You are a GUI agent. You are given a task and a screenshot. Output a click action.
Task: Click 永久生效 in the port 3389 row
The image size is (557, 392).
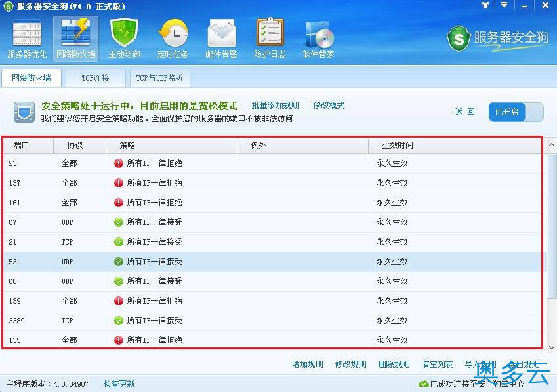[x=392, y=321]
